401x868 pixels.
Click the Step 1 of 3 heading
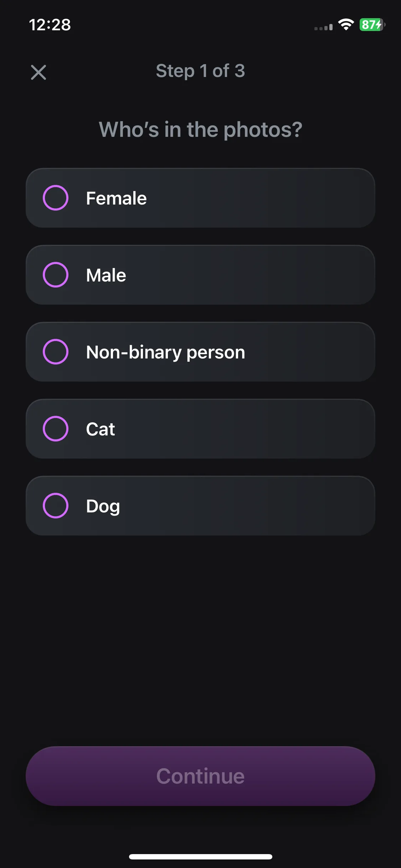click(x=200, y=71)
